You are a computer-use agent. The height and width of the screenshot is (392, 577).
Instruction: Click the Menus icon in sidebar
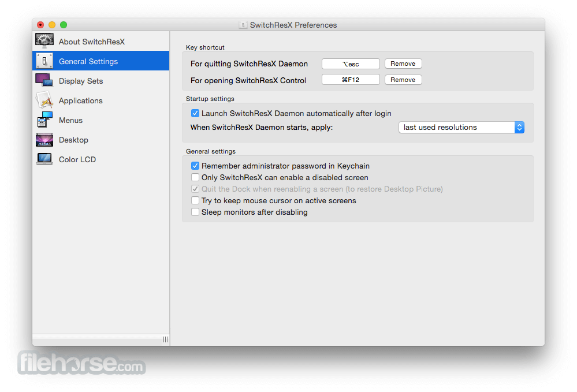pyautogui.click(x=44, y=120)
